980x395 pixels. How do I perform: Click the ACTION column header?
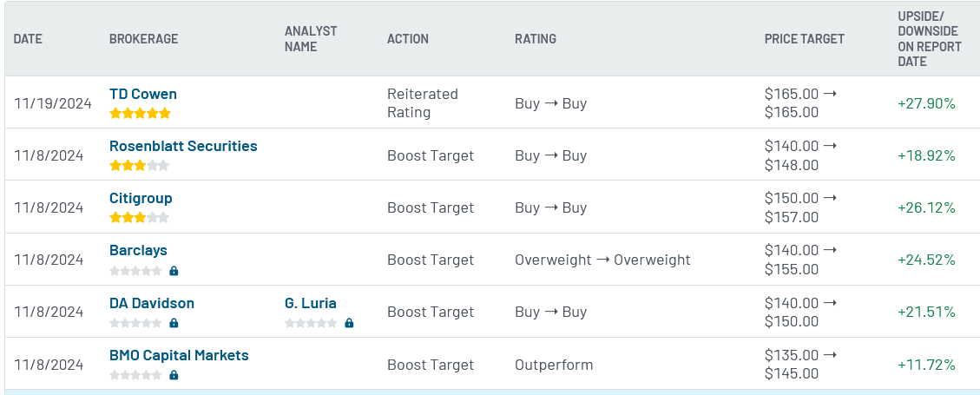[x=408, y=39]
